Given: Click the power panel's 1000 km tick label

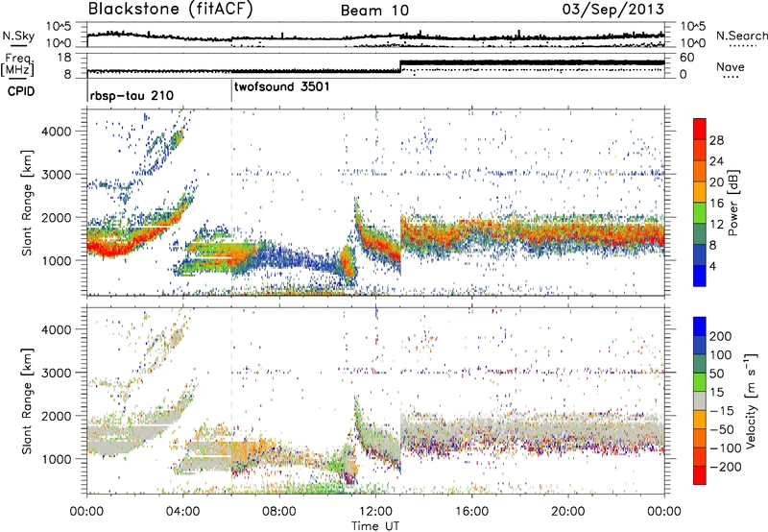Looking at the screenshot, I should click(56, 260).
